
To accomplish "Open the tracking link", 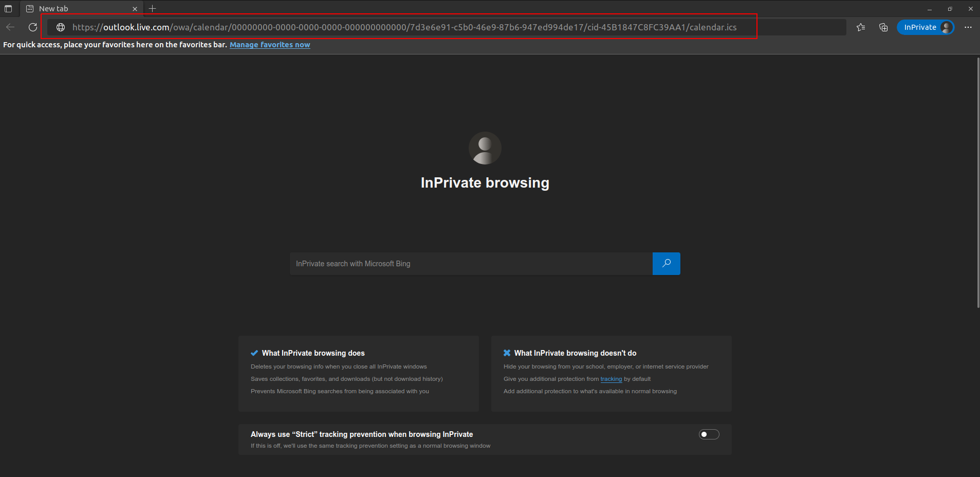I will coord(611,379).
